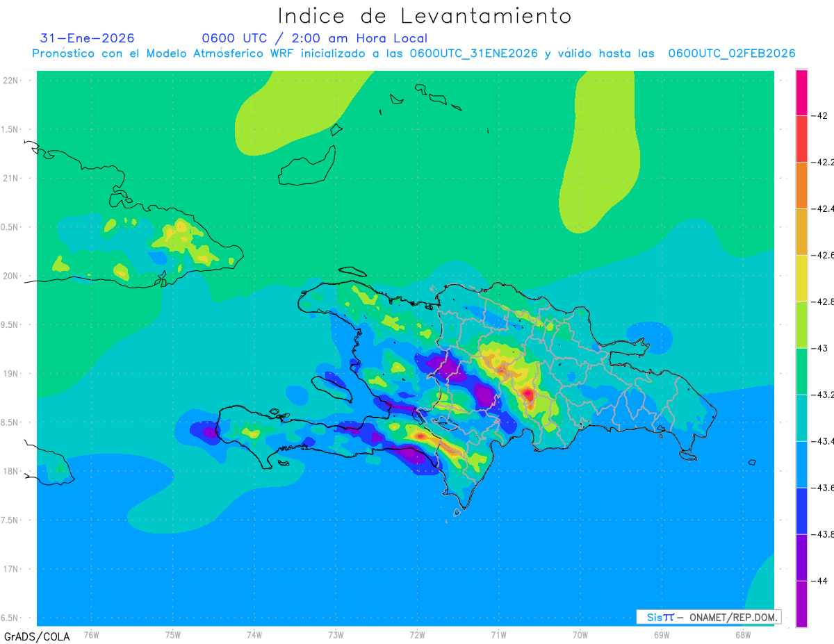Pick the gold segment between -42.4 and -42.6
The image size is (834, 644).
(x=801, y=232)
